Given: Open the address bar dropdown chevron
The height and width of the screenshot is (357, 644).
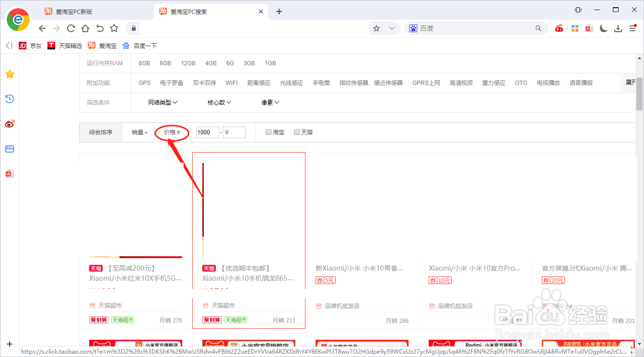Looking at the screenshot, I should [392, 28].
